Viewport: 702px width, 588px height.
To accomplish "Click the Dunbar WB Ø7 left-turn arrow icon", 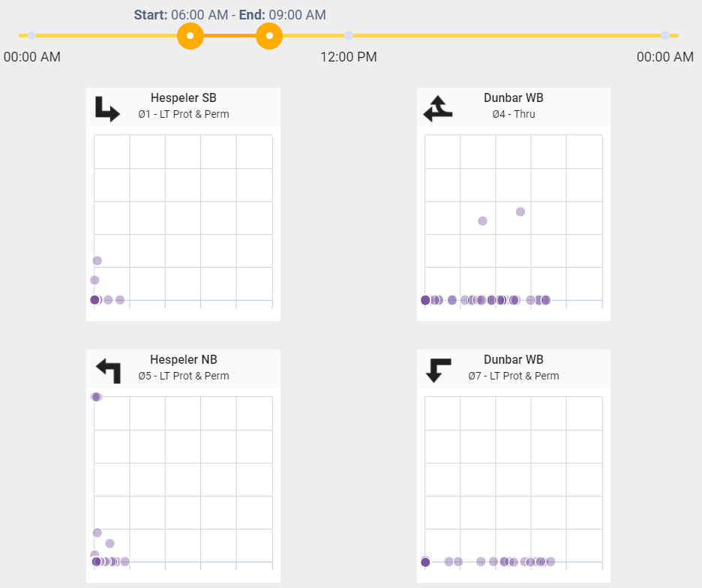I will [438, 369].
